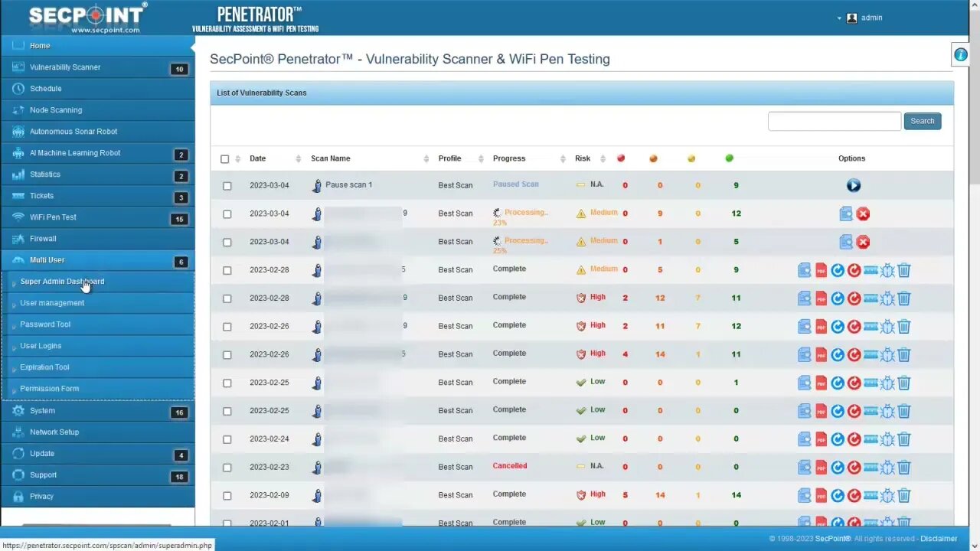Image resolution: width=980 pixels, height=551 pixels.
Task: Delete the 2023-02-28 High risk scan
Action: point(904,298)
